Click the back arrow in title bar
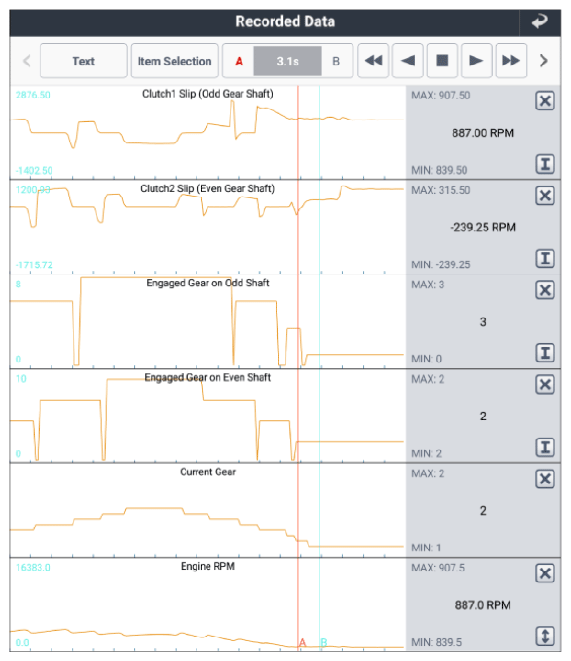Viewport: 571px width, 661px height. coord(539,21)
